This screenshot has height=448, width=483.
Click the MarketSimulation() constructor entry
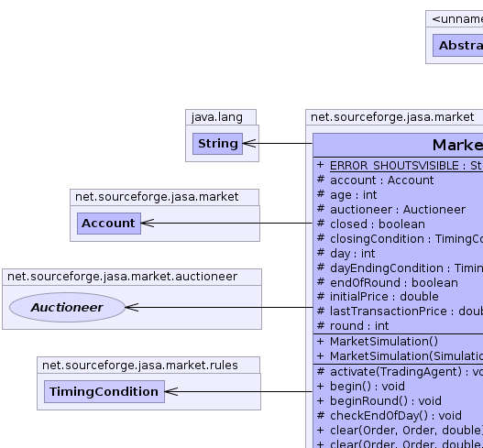point(378,341)
